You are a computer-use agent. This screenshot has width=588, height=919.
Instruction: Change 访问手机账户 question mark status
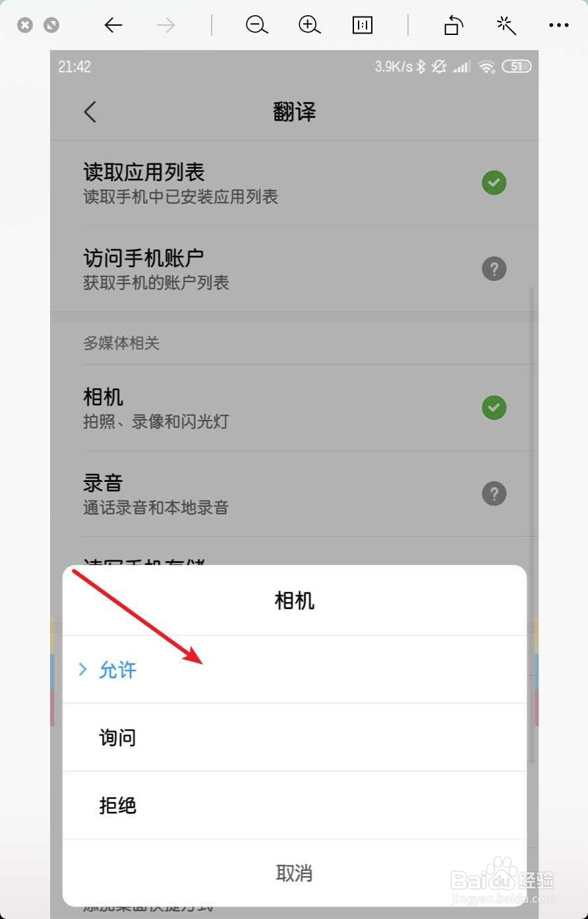(x=494, y=269)
